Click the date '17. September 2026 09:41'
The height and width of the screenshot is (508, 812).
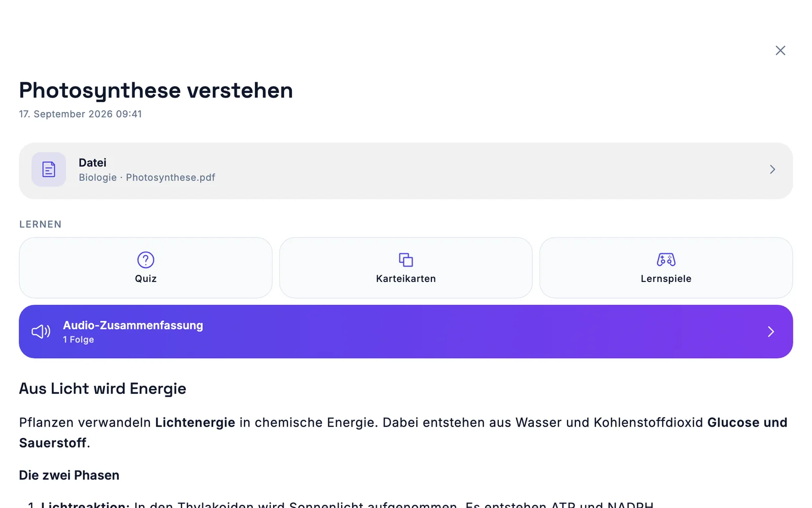pos(80,114)
